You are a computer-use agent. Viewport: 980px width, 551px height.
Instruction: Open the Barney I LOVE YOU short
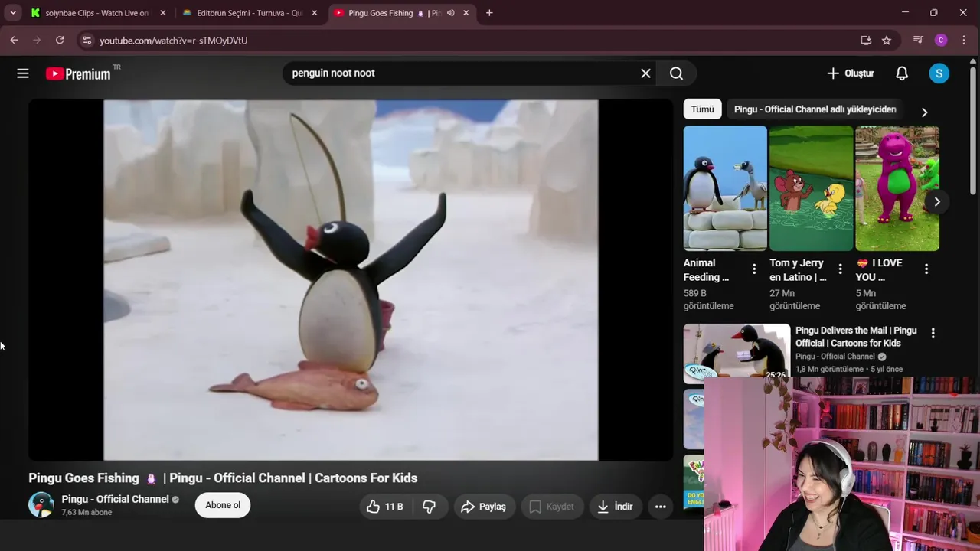pyautogui.click(x=897, y=188)
